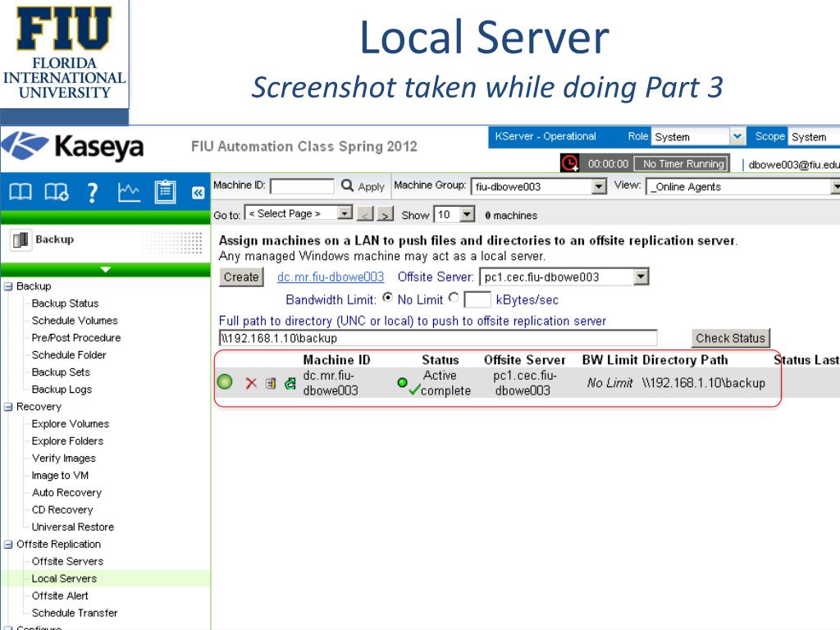Click the red timer clock icon
The image size is (840, 630).
(569, 163)
